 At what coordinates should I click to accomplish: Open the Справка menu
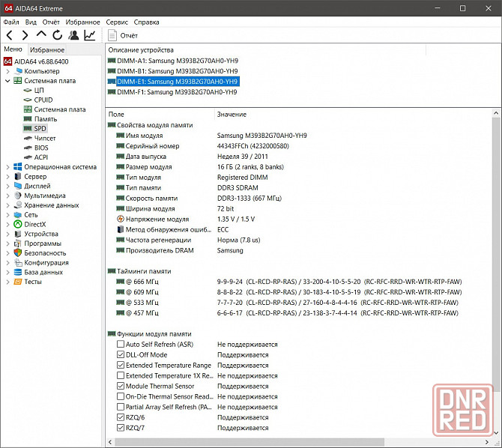click(146, 22)
